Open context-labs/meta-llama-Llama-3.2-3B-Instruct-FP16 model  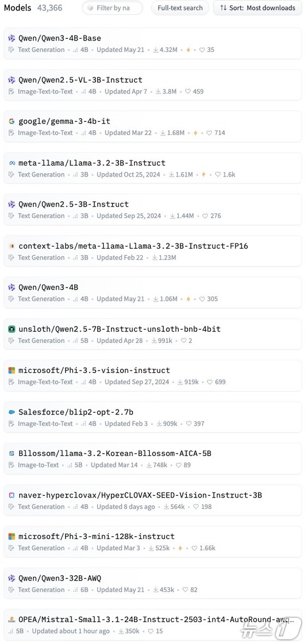tap(133, 246)
